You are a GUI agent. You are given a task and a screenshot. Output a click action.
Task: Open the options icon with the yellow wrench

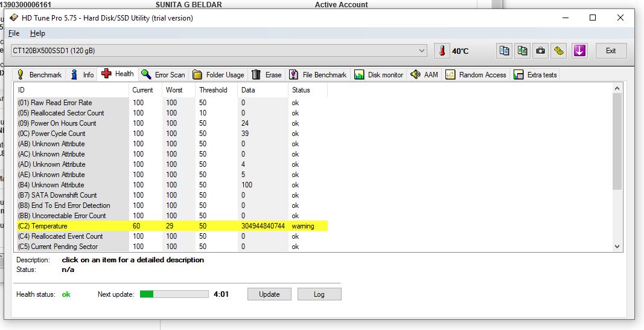pyautogui.click(x=558, y=51)
